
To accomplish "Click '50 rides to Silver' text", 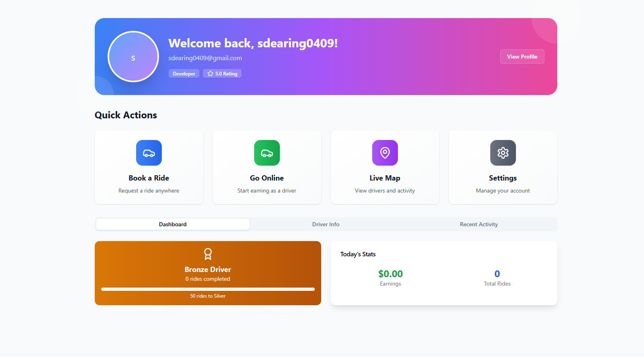I will click(208, 296).
